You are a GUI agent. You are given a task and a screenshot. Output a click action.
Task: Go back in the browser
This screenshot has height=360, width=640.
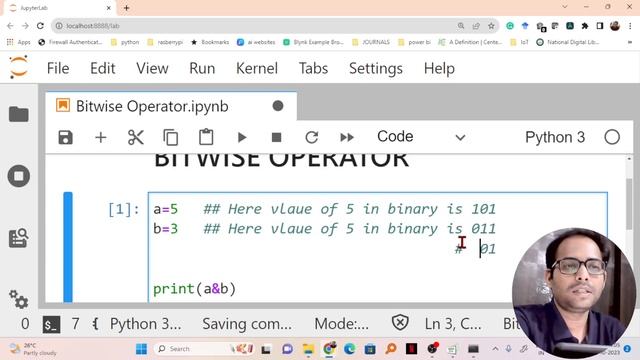click(10, 26)
